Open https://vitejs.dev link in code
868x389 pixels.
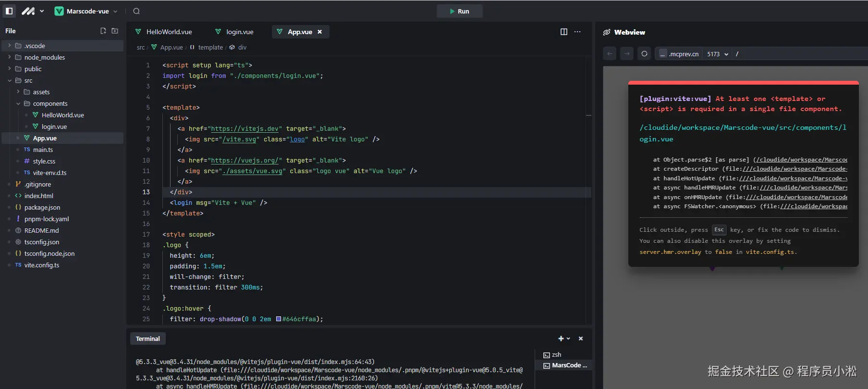pyautogui.click(x=245, y=128)
